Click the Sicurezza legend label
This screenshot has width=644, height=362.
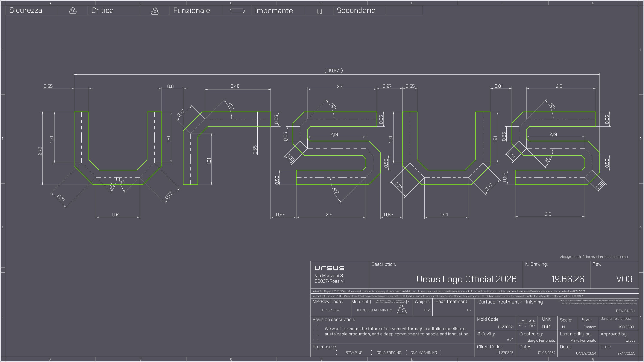[26, 11]
